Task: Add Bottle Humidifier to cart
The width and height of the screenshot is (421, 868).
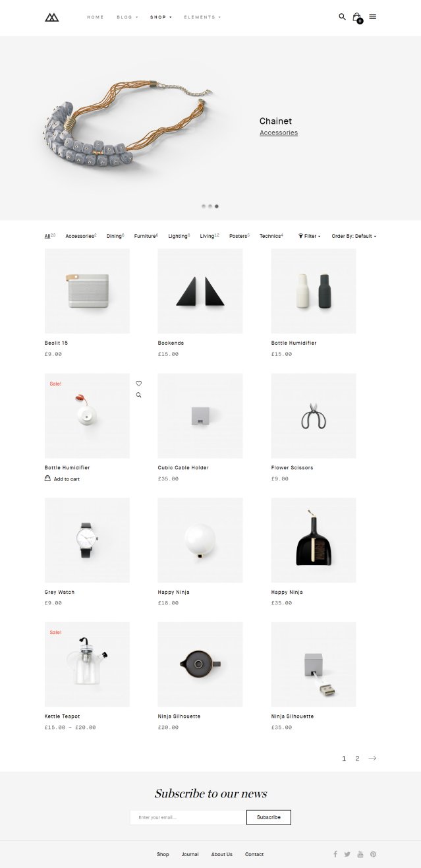Action: 62,479
